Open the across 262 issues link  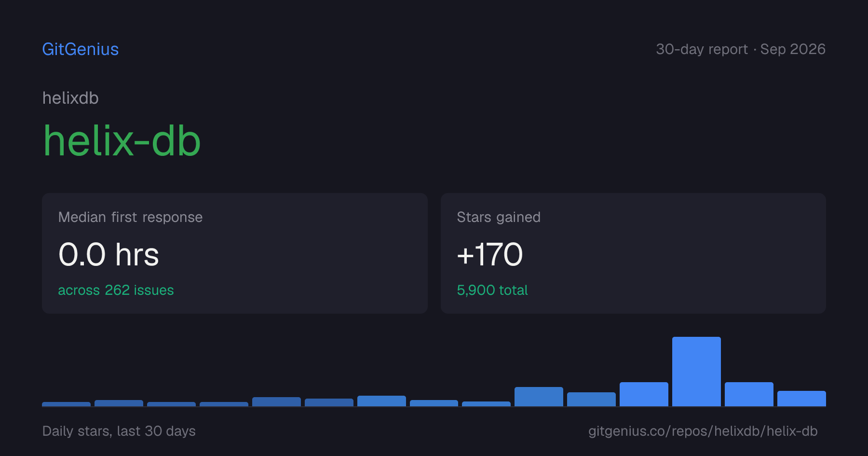coord(116,290)
